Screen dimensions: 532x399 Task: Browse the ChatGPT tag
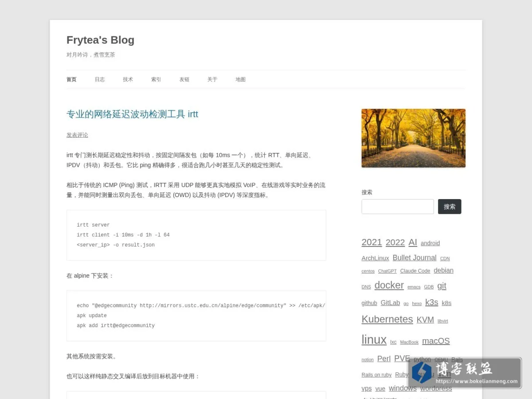[387, 271]
